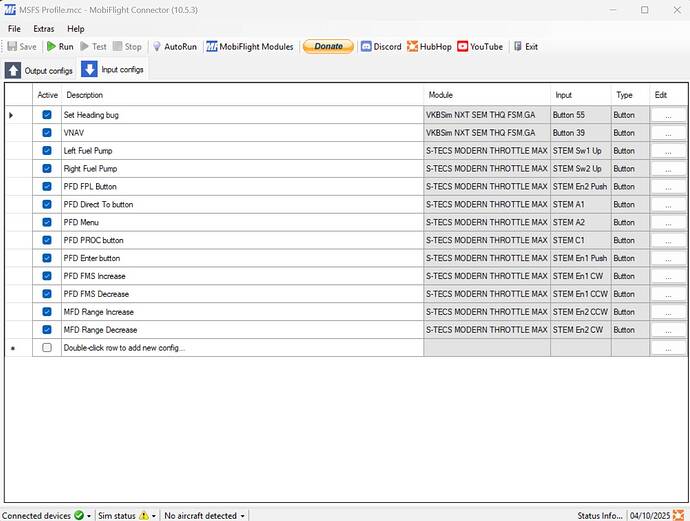Click the Donate PayPal button
Image resolution: width=690 pixels, height=521 pixels.
coord(328,47)
